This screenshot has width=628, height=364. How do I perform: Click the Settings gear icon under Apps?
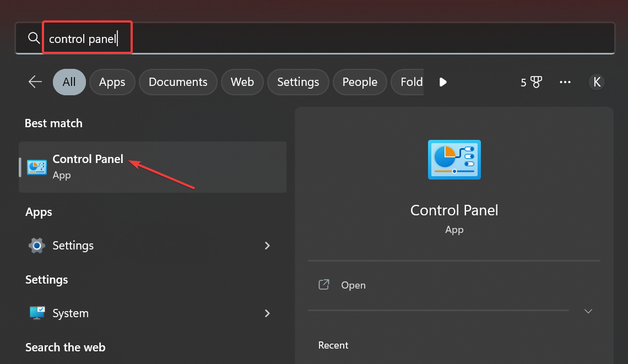coord(37,246)
